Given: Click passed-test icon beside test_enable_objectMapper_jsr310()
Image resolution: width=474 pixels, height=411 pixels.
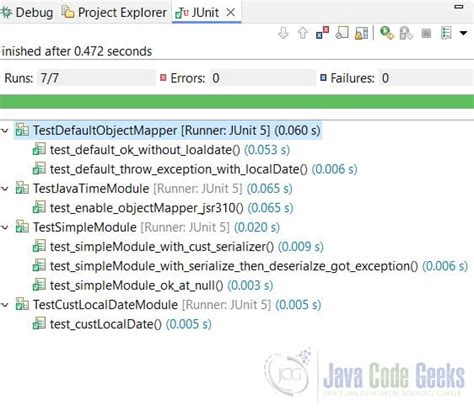Looking at the screenshot, I should point(39,208).
